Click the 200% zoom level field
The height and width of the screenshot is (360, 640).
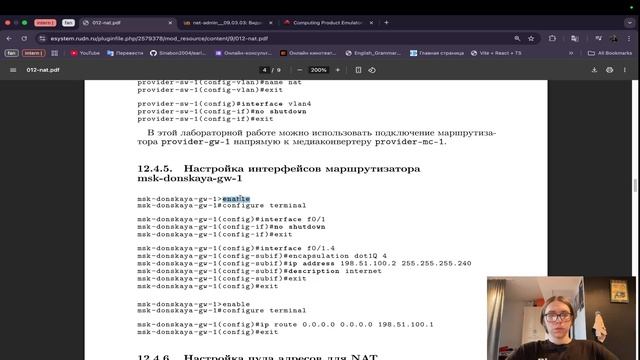pyautogui.click(x=318, y=70)
